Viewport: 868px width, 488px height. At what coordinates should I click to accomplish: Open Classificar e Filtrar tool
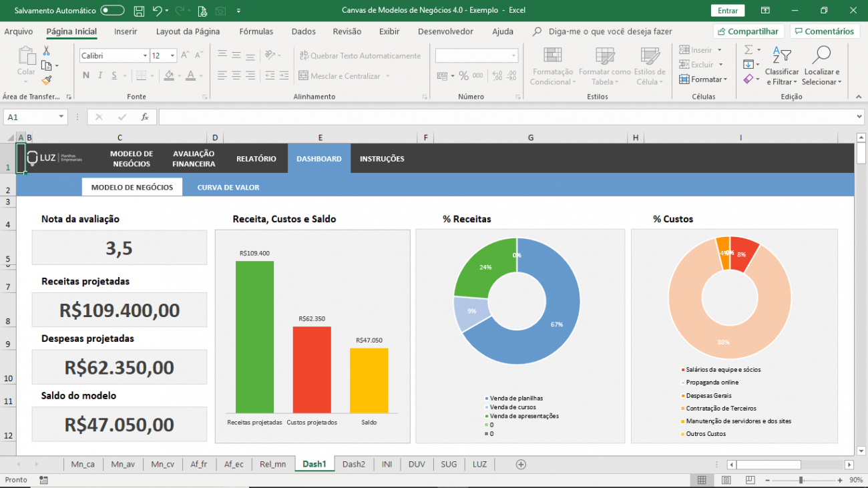tap(781, 64)
